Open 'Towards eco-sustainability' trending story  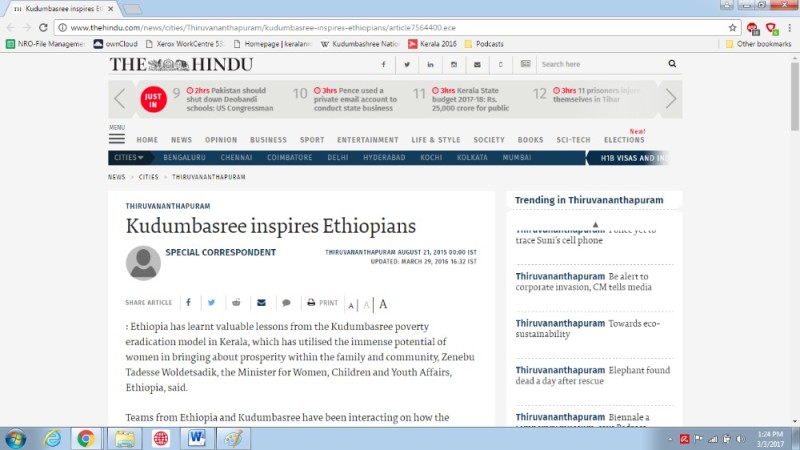click(587, 329)
